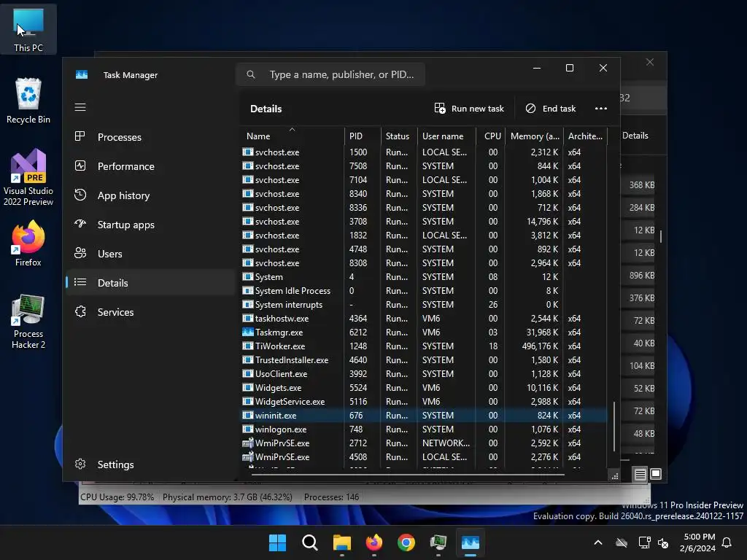Click the muted volume tray icon
Screen dimensions: 747x560
click(x=663, y=542)
